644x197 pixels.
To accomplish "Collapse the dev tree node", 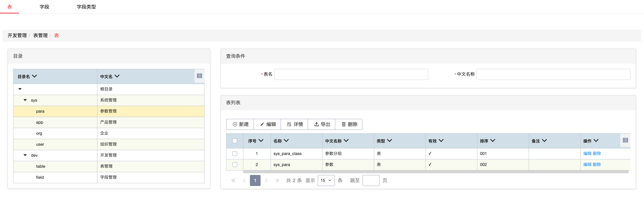I will click(x=25, y=155).
